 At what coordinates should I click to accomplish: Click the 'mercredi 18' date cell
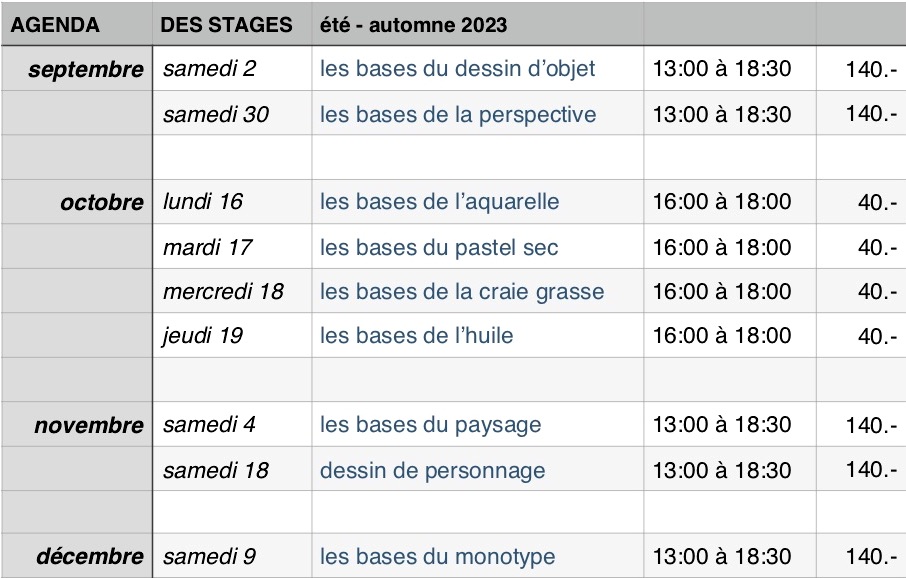point(232,291)
